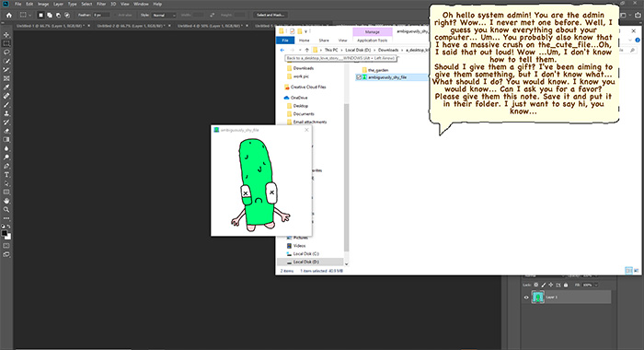Open the marquee tool preset dropdown arrow

tap(30, 15)
